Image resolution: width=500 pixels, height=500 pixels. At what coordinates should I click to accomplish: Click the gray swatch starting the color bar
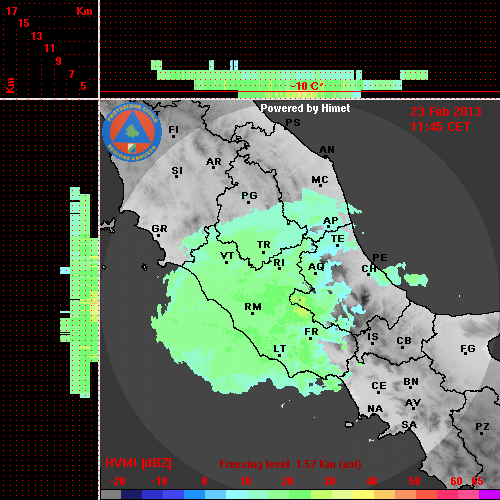(111, 495)
